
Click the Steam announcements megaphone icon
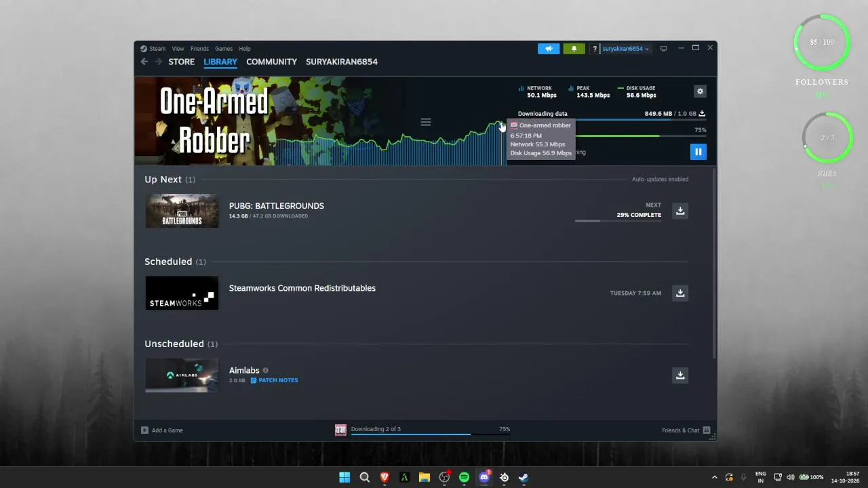point(549,49)
